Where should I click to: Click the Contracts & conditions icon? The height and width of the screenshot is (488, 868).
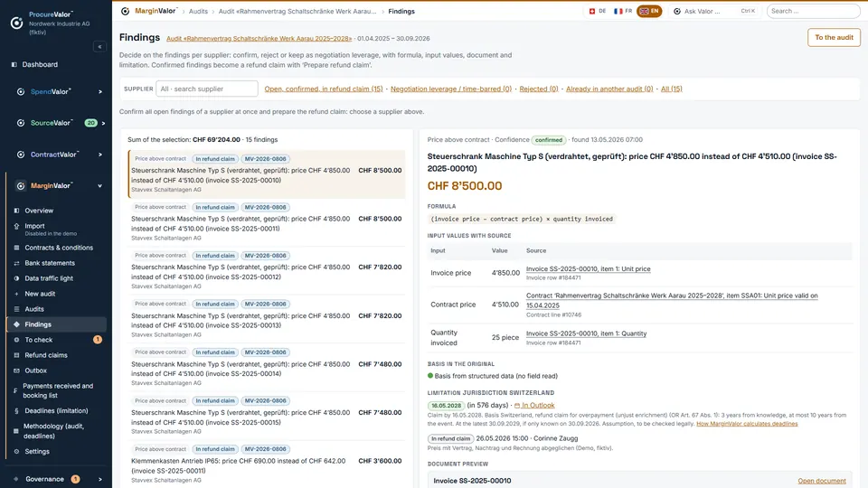tap(16, 248)
